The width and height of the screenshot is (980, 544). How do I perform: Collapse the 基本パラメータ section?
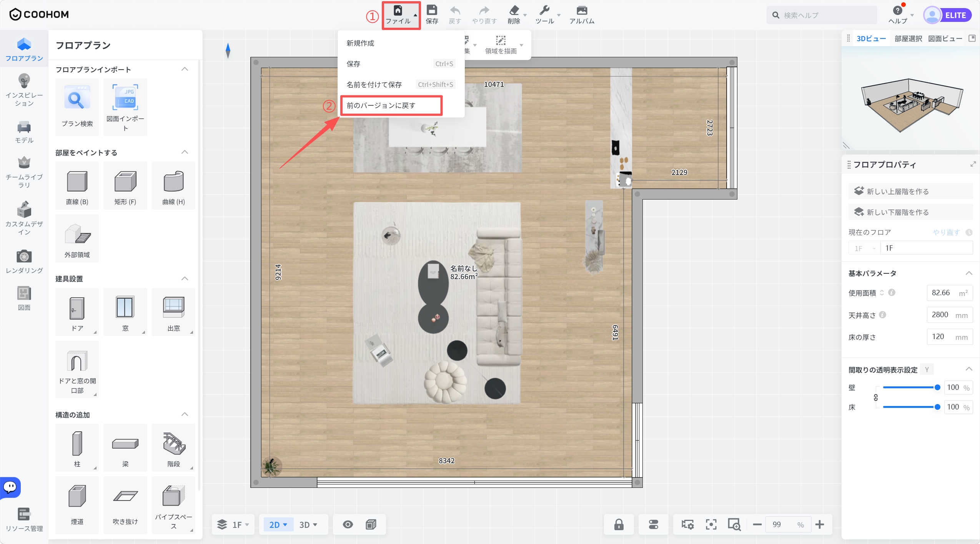(x=969, y=273)
